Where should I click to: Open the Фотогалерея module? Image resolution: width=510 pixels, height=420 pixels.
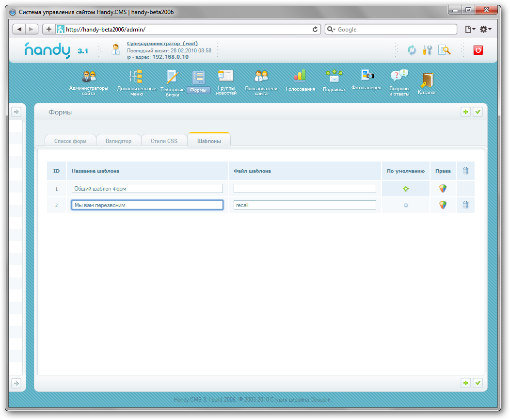pyautogui.click(x=367, y=75)
